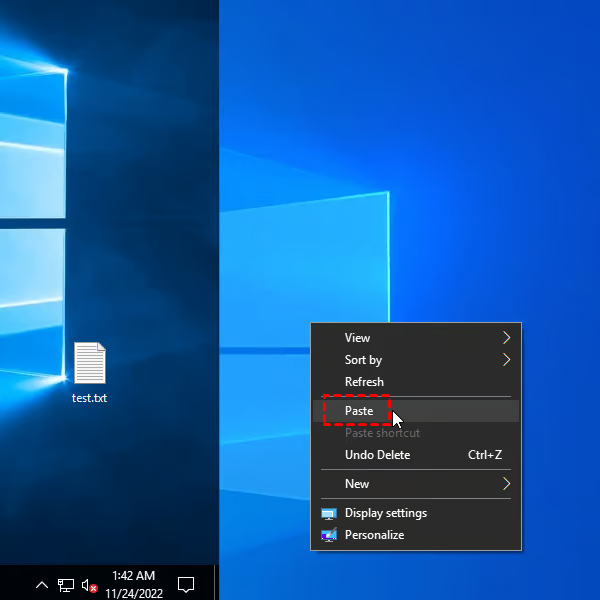Screen dimensions: 600x600
Task: Select Refresh in the context menu
Action: [364, 382]
